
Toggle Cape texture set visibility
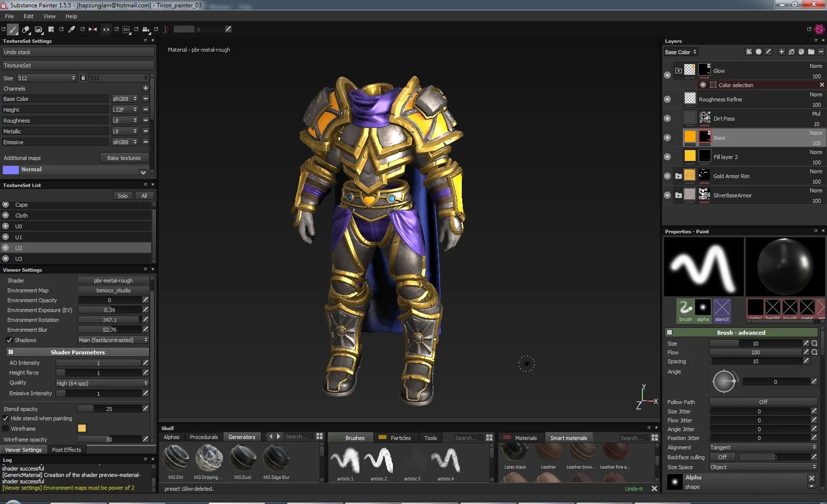[x=5, y=205]
